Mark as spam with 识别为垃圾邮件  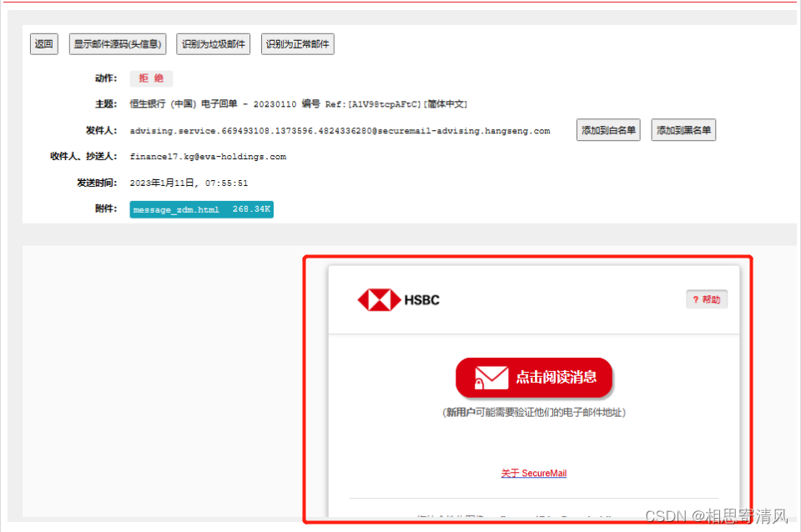coord(213,44)
